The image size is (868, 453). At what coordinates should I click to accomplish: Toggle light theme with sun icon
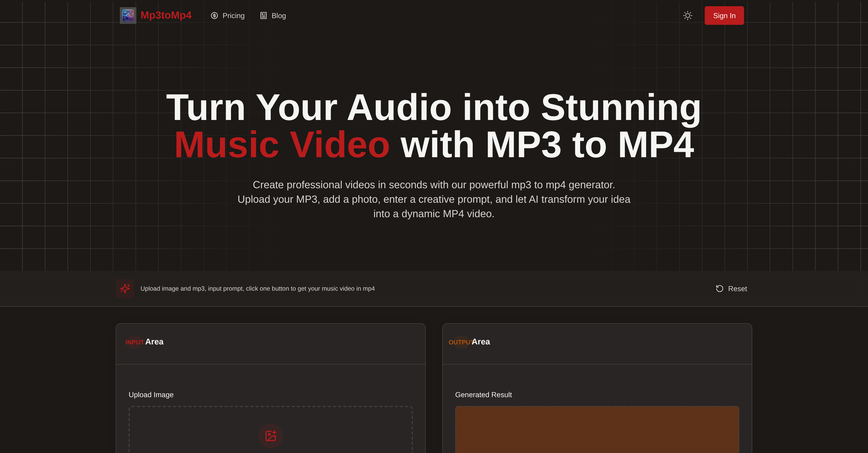(x=687, y=16)
